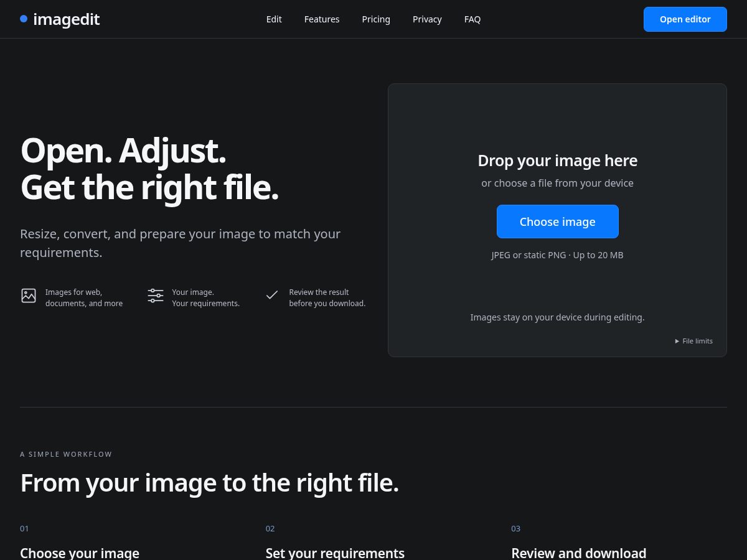Click the Open editor button
Screen dimensions: 747x560
(x=685, y=19)
